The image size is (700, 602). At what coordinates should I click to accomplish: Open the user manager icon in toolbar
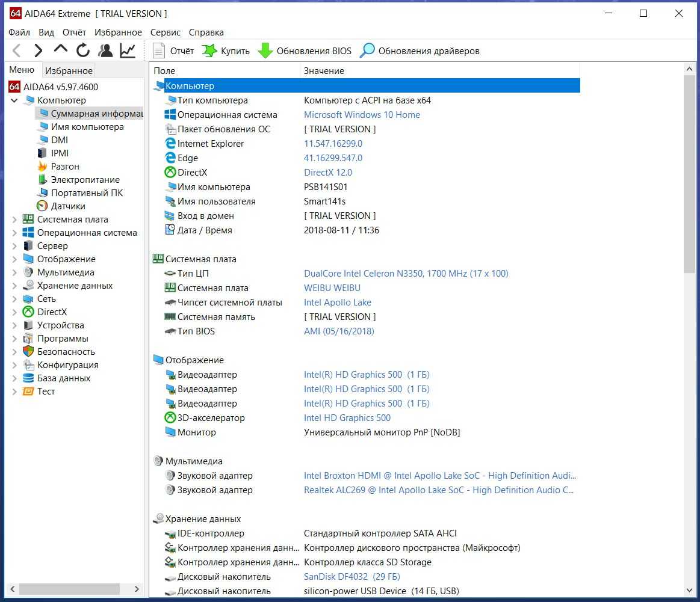[x=106, y=51]
